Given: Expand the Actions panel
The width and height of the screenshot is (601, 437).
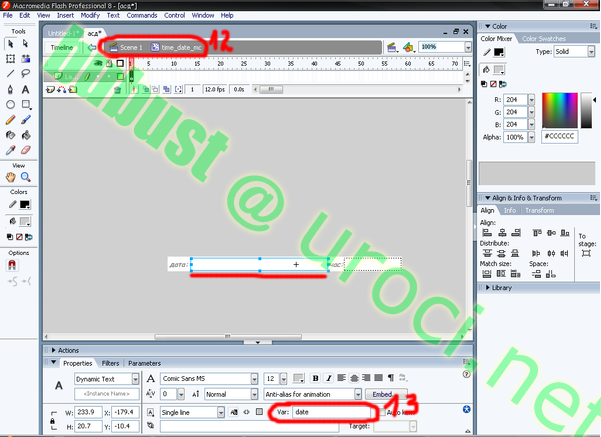Looking at the screenshot, I should point(53,350).
